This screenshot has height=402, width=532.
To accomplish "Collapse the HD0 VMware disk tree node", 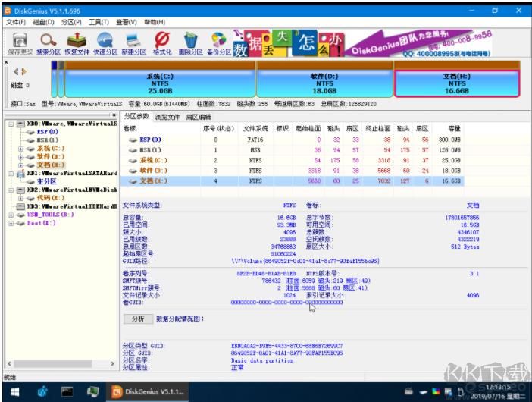I will [x=11, y=124].
